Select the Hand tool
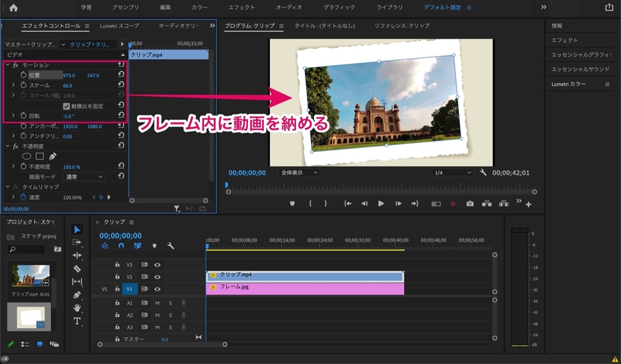 click(77, 308)
